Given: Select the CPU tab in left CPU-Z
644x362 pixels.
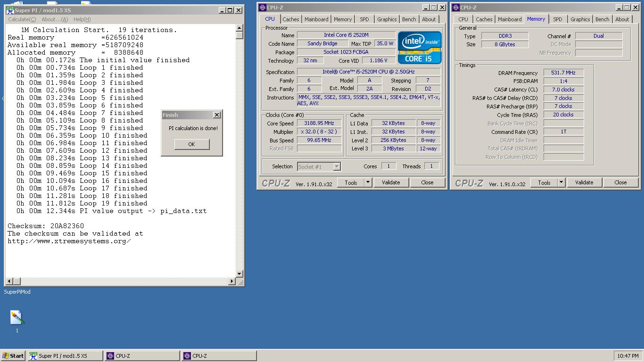Looking at the screenshot, I should point(270,19).
